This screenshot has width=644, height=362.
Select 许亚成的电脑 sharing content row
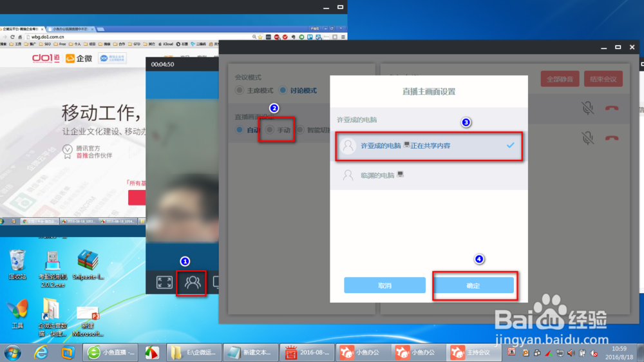click(429, 146)
